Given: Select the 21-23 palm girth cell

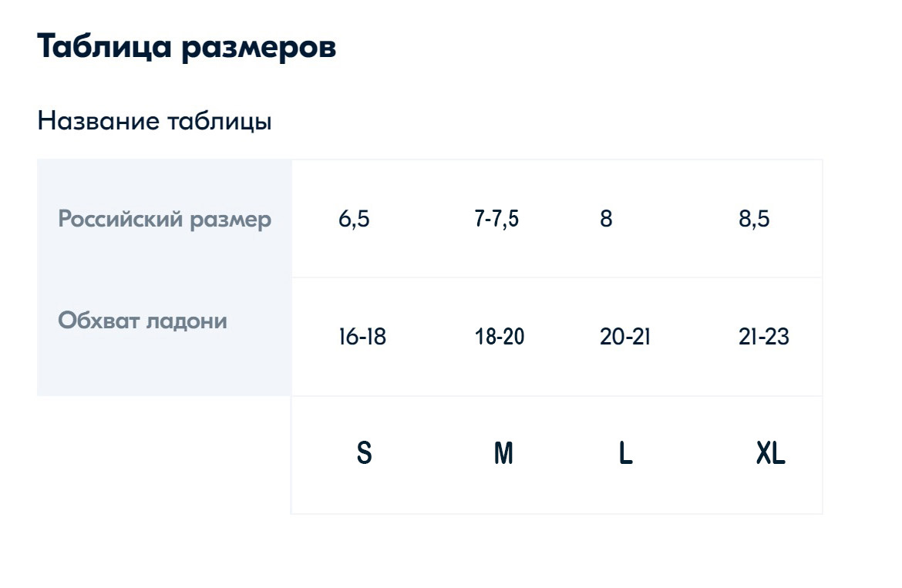Looking at the screenshot, I should coord(763,337).
